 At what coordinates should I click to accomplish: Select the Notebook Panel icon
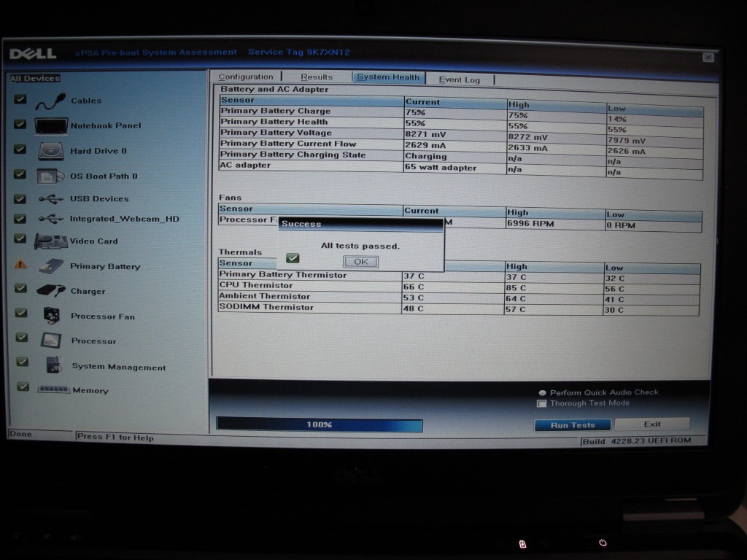51,125
